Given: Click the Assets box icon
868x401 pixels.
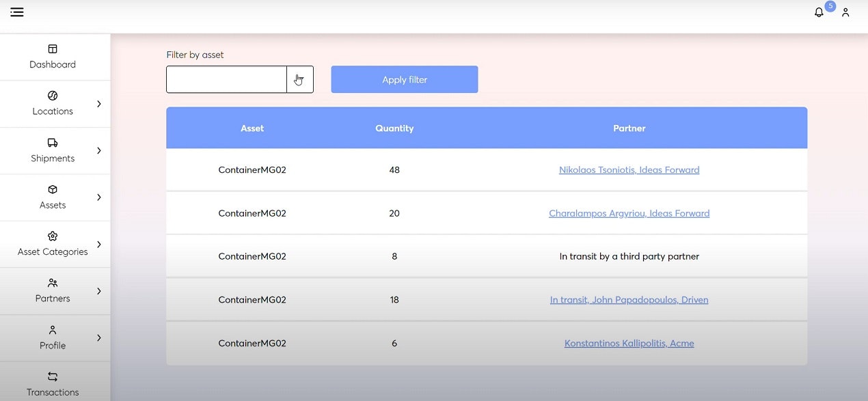Looking at the screenshot, I should [x=53, y=190].
